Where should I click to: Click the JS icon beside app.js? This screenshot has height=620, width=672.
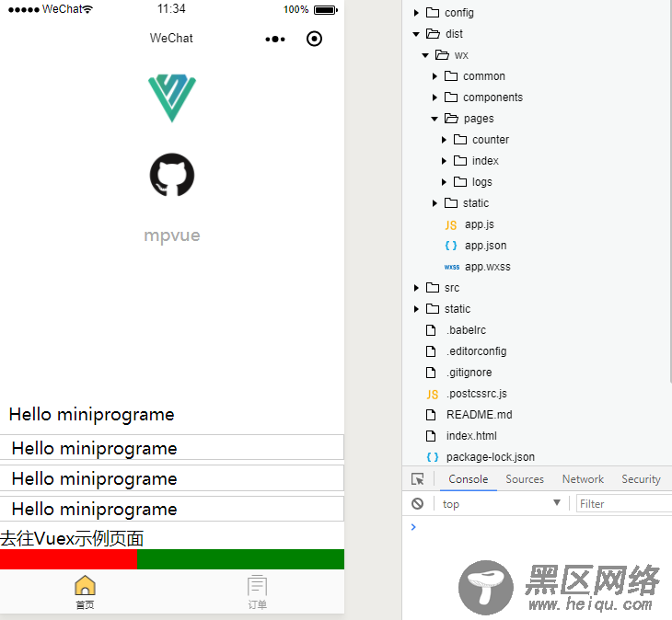[450, 224]
